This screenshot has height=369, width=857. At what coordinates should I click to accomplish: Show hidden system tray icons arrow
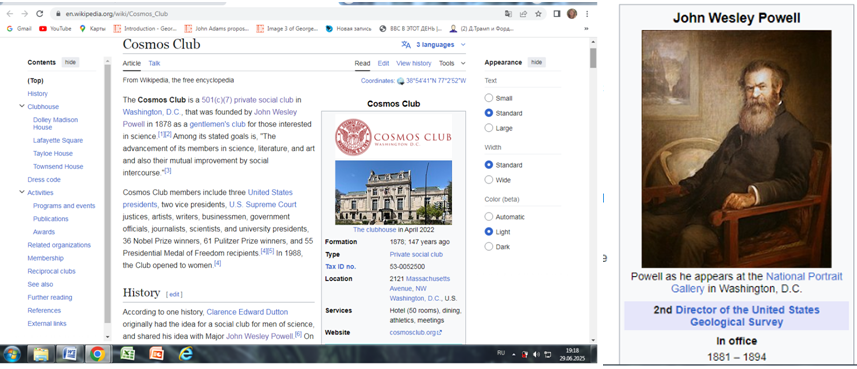(513, 354)
